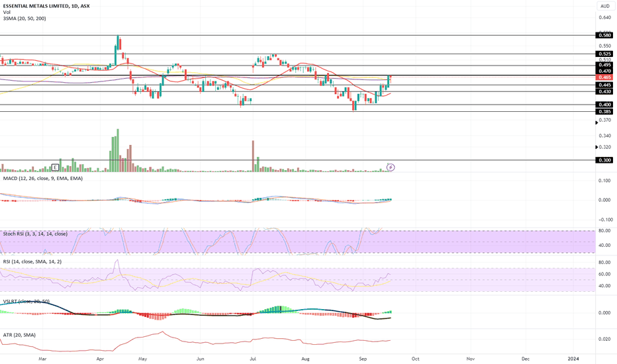The height and width of the screenshot is (364, 617).
Task: Click the Oct label on time axis
Action: [415, 359]
